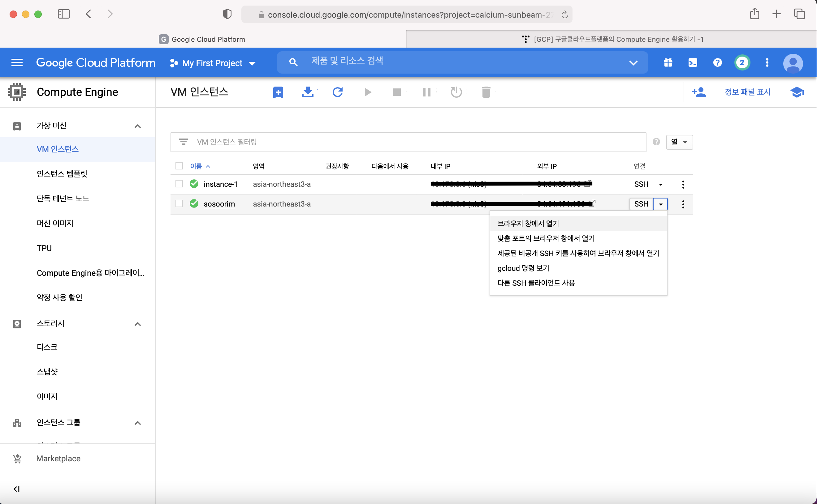Screen dimensions: 817x504
Task: Open notifications badge showing 2
Action: click(x=742, y=63)
